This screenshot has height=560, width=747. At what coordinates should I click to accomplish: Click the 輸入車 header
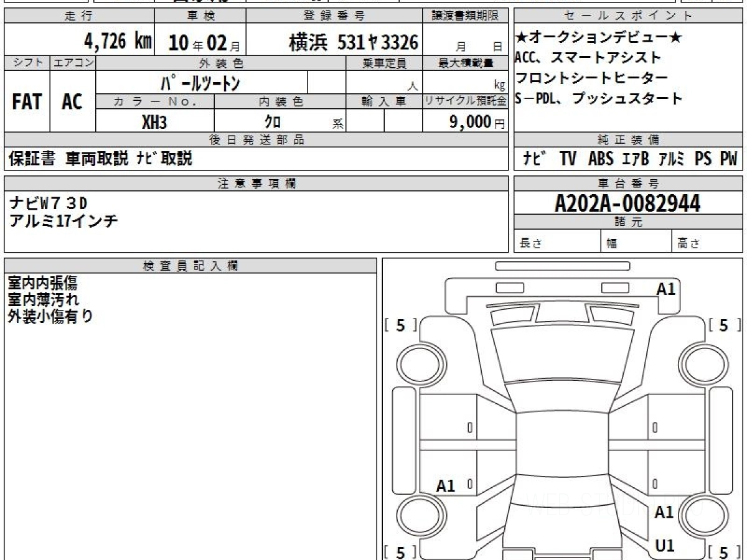(x=384, y=101)
